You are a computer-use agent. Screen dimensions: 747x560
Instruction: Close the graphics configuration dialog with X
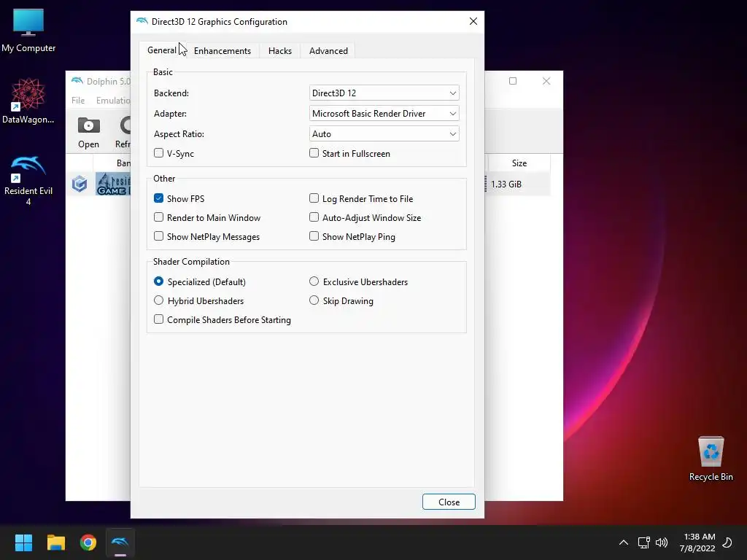coord(473,21)
